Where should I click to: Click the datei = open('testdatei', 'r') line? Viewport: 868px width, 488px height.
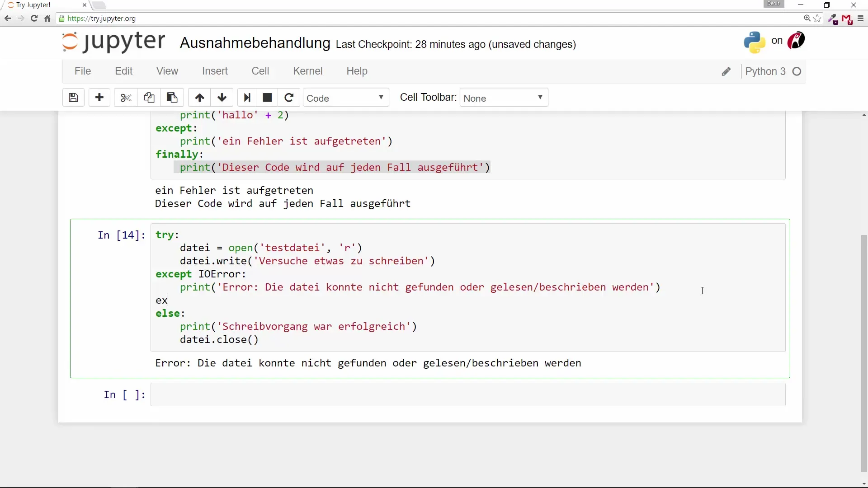pyautogui.click(x=271, y=248)
